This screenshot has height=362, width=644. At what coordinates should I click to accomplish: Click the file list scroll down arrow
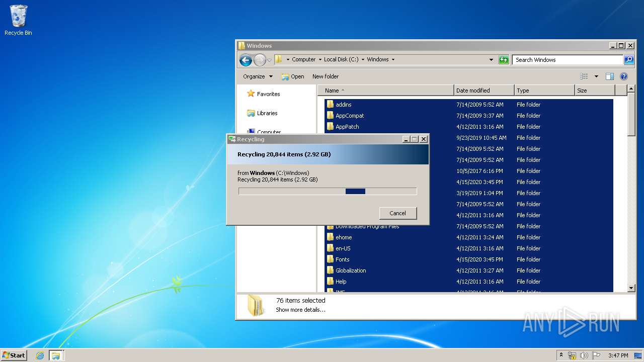[x=632, y=288]
